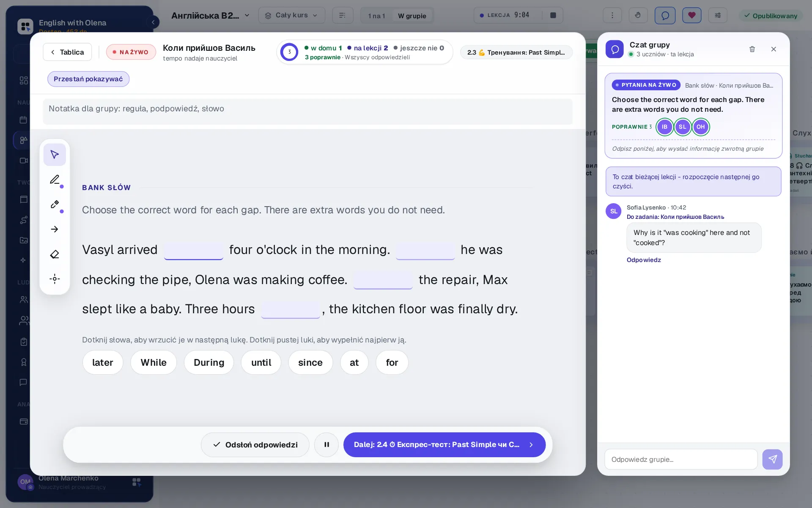Click the raise hand icon
This screenshot has width=812, height=508.
(x=638, y=16)
